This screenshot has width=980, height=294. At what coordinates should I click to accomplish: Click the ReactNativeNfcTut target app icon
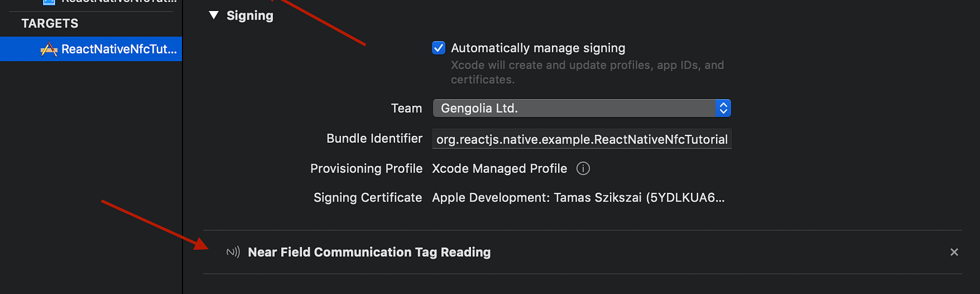tap(48, 50)
